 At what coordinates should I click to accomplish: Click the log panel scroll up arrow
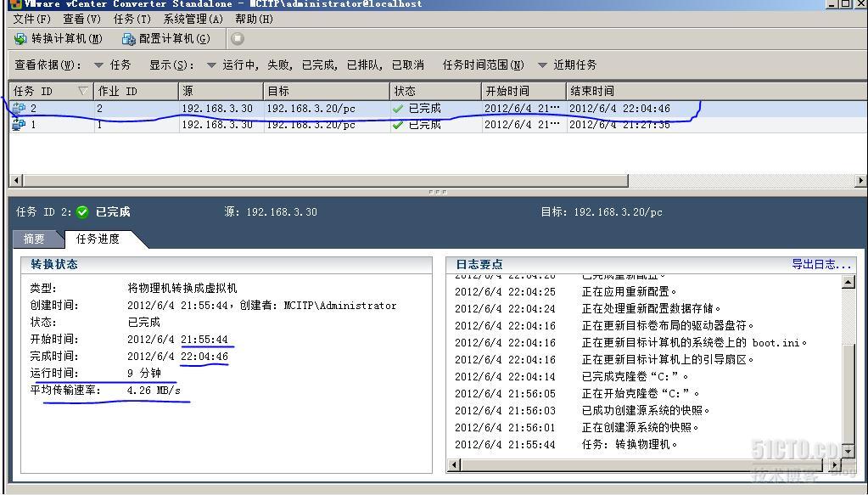pyautogui.click(x=848, y=282)
